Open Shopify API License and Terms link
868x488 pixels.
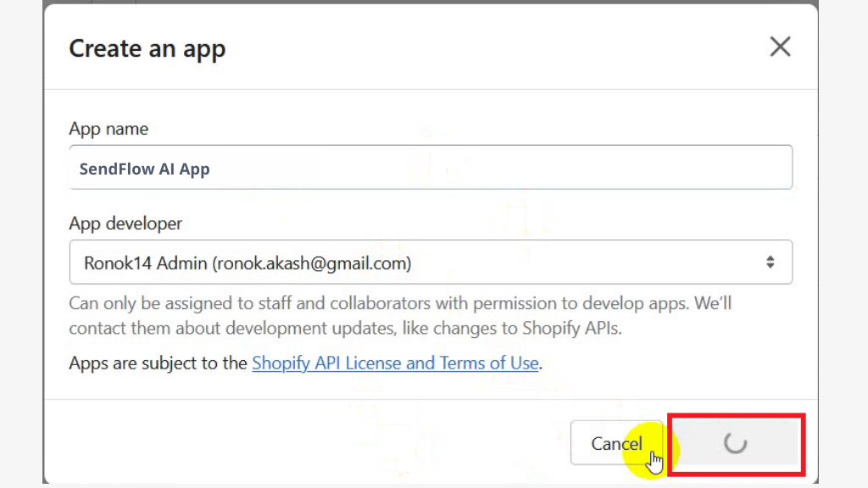395,363
